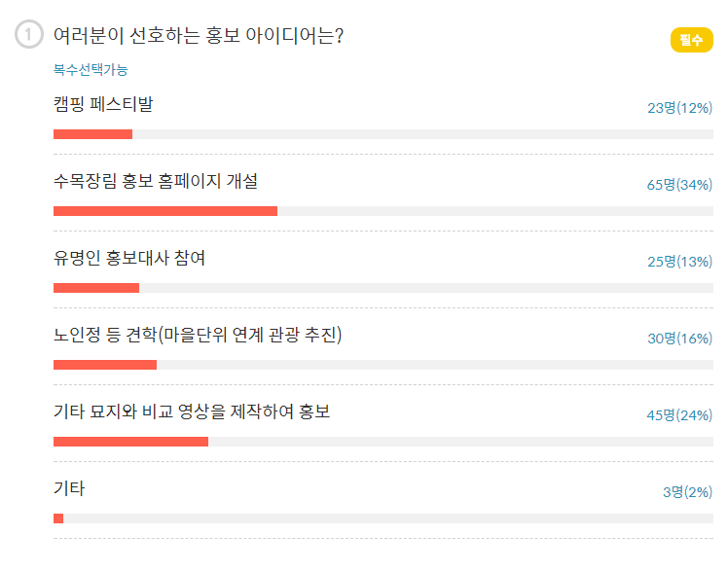Click the 45명(24%) result count

[679, 415]
